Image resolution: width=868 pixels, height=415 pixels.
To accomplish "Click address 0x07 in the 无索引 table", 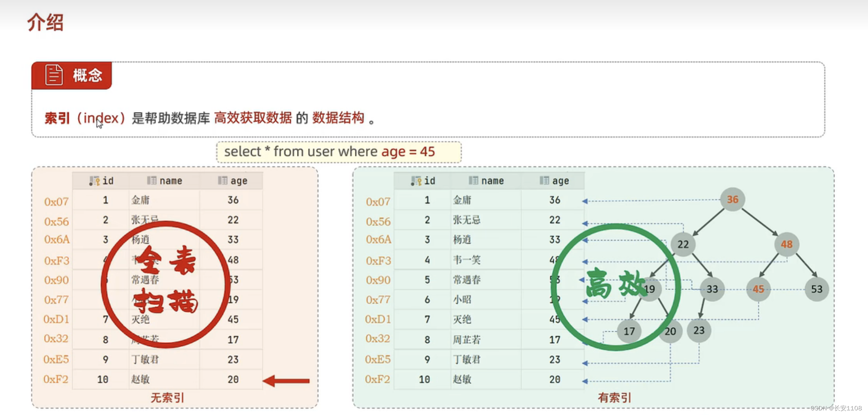I will (56, 202).
